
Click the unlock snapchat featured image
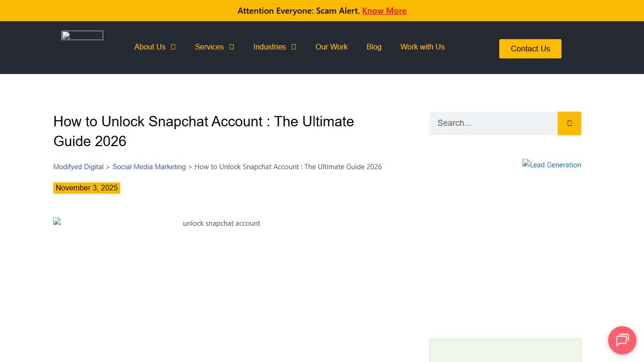tap(221, 223)
